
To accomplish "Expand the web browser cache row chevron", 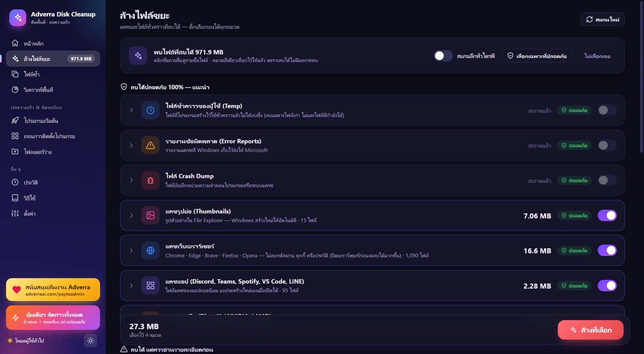I will pyautogui.click(x=132, y=250).
